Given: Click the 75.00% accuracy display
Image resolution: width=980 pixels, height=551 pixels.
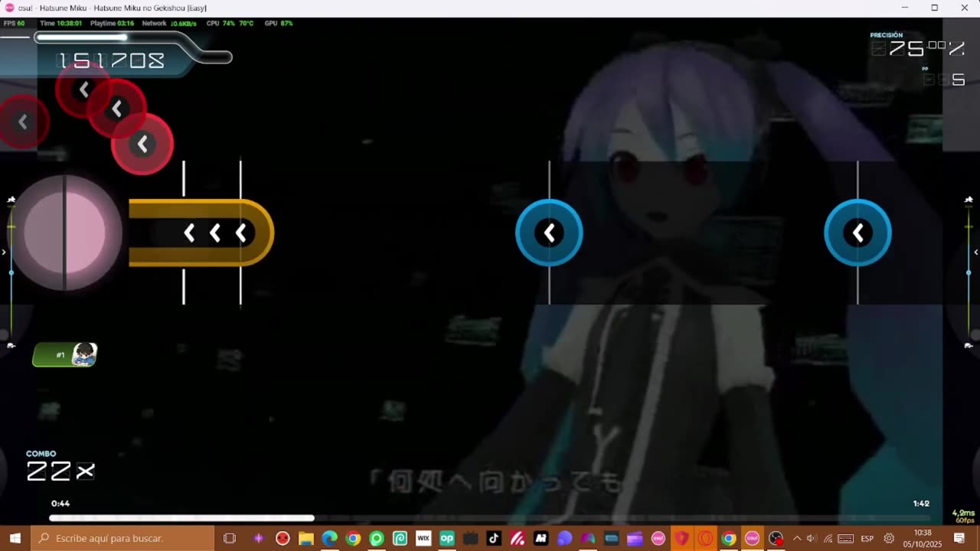Looking at the screenshot, I should coord(917,49).
